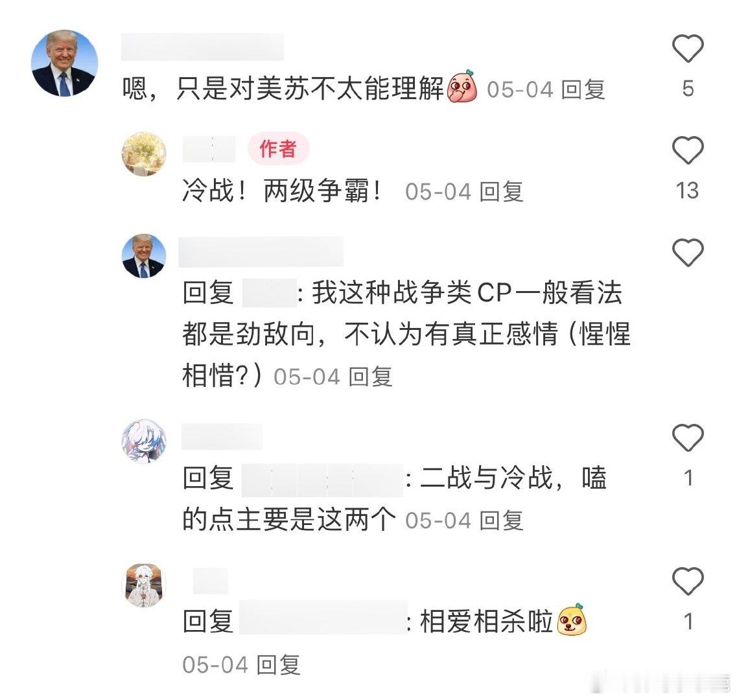This screenshot has width=737, height=700.
Task: Open the author's flower avatar
Action: (x=144, y=154)
